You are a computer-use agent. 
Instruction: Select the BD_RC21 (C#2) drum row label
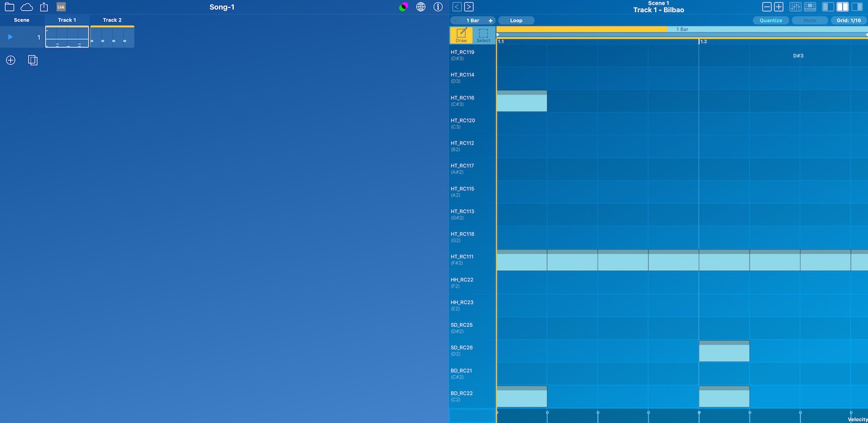pos(473,374)
